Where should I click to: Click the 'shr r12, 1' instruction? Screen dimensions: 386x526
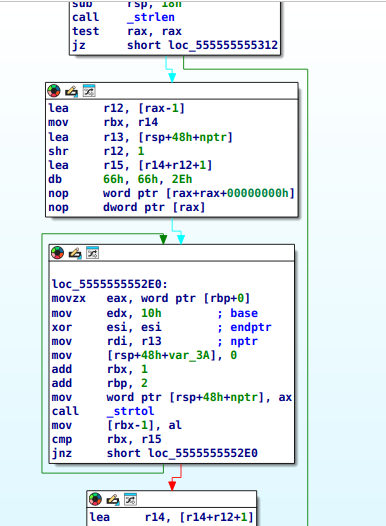click(96, 151)
